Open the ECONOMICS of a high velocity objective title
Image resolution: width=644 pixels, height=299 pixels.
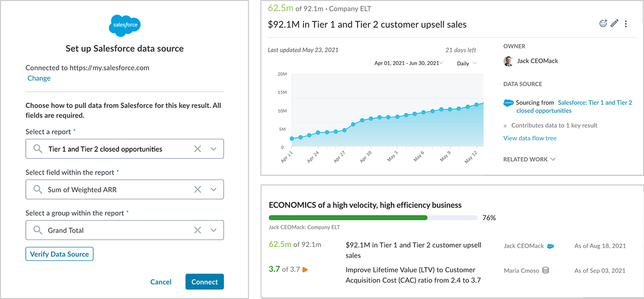coord(365,205)
